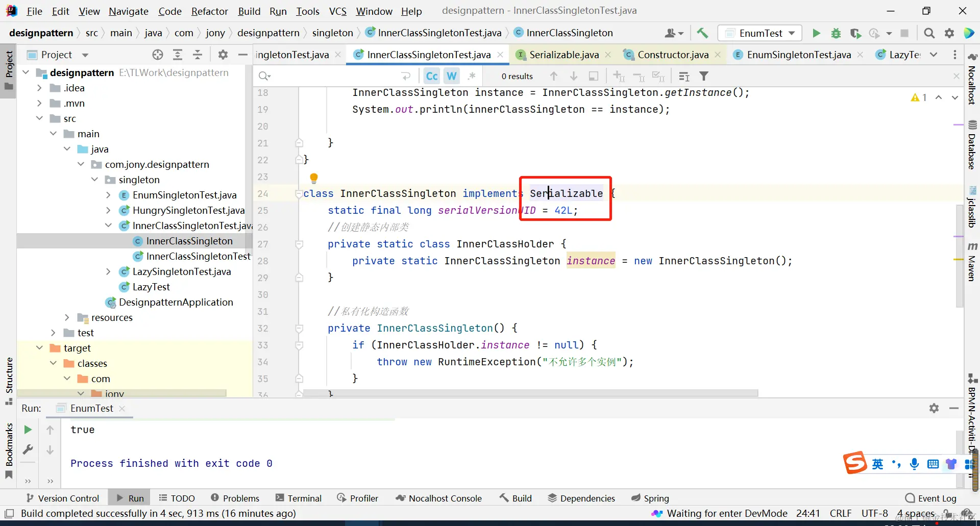Toggle the Sogou IME English mode indicator
Screen dimensions: 980x526
878,464
